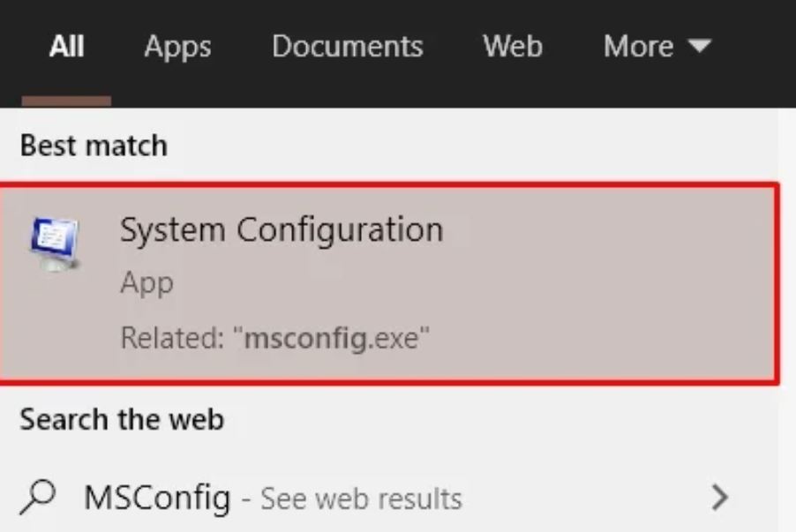Click empty space in MSConfig web result row

(x=582, y=498)
